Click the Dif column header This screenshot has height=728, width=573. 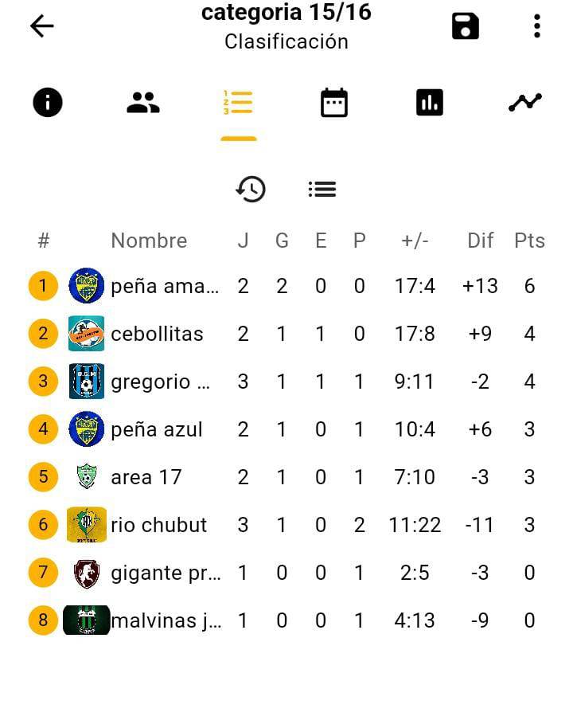[x=480, y=241]
